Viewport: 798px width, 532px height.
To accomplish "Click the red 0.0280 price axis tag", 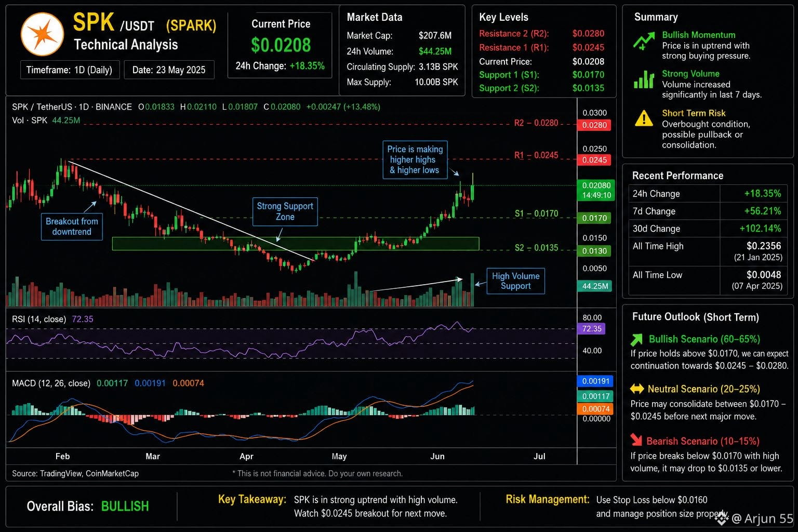I will click(x=594, y=125).
